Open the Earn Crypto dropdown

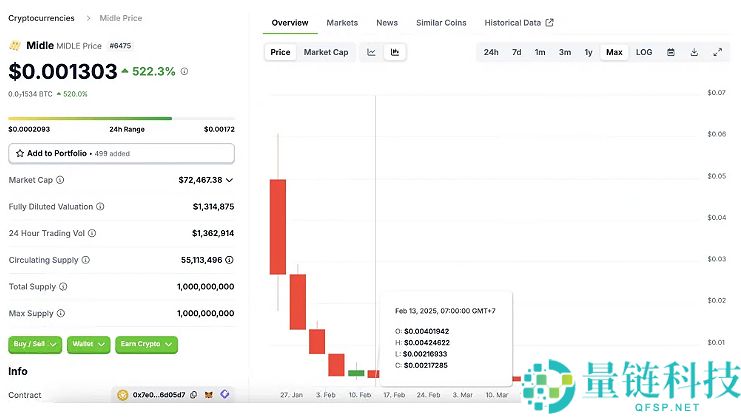pos(146,344)
